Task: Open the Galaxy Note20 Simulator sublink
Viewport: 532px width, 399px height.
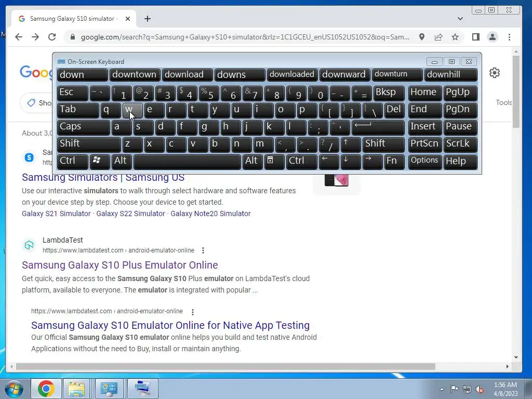Action: (x=210, y=214)
